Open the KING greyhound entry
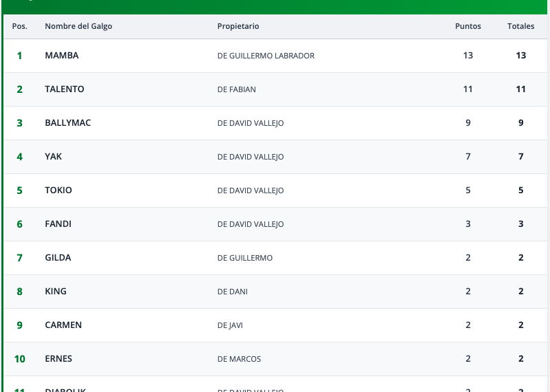This screenshot has width=550, height=392. pyautogui.click(x=56, y=292)
